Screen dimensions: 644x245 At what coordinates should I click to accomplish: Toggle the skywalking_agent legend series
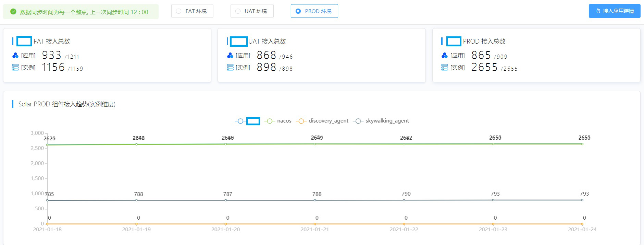click(381, 121)
